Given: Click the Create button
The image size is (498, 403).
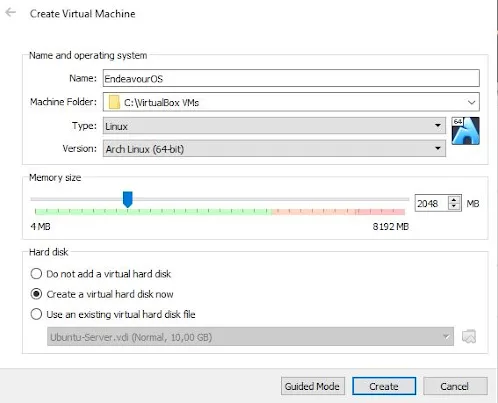Looking at the screenshot, I should [384, 386].
